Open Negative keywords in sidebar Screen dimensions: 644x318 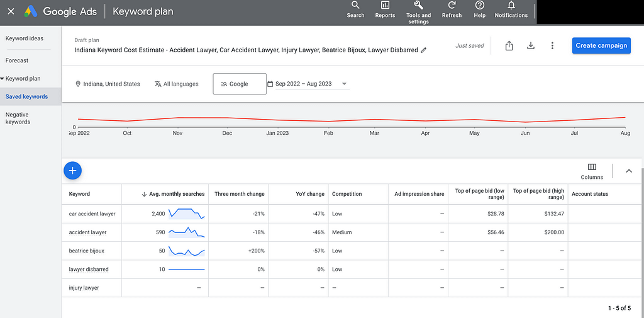point(18,118)
